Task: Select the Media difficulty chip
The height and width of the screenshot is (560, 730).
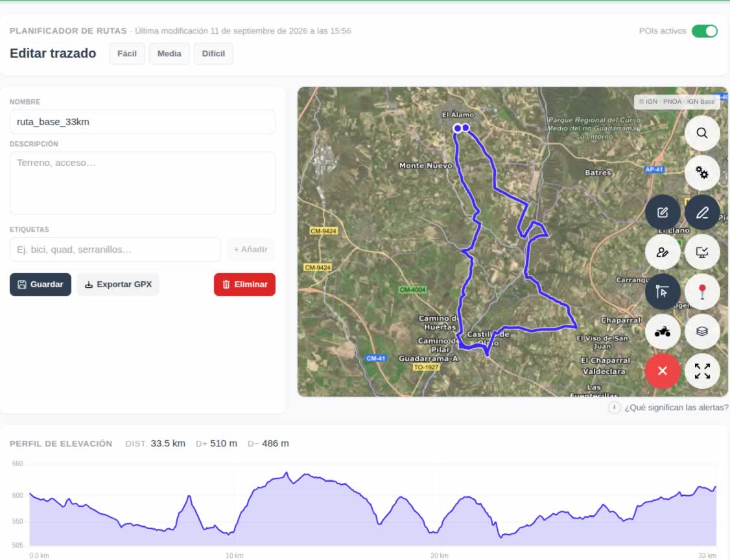Action: [169, 54]
